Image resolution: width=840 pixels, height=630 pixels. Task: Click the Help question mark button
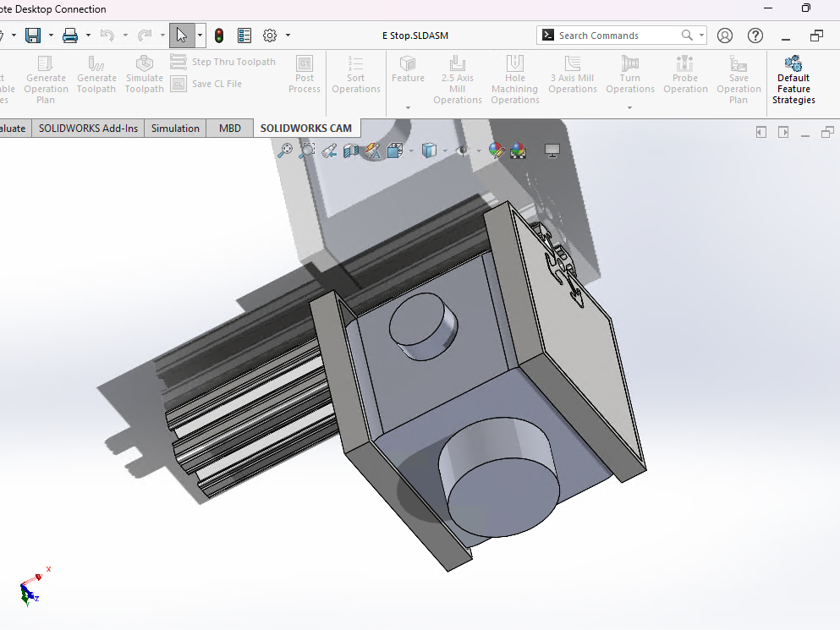(x=755, y=36)
